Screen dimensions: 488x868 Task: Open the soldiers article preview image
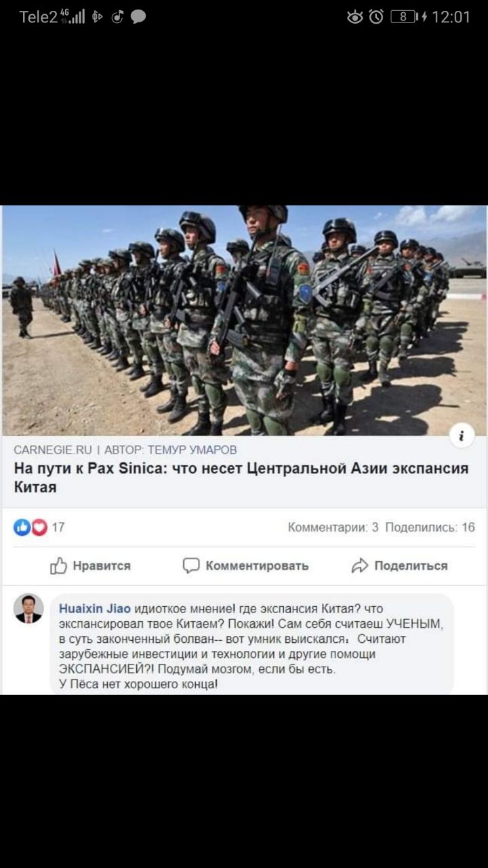244,320
